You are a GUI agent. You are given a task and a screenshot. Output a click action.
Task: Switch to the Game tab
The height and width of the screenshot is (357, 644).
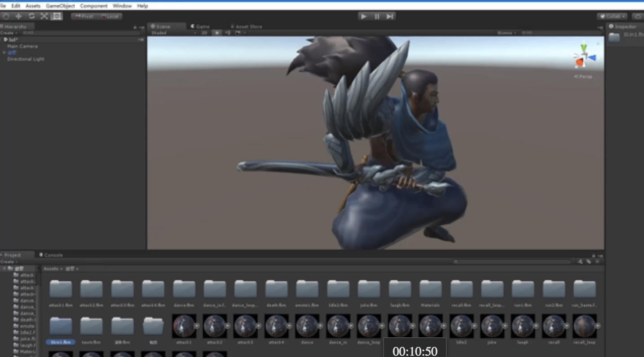point(200,26)
